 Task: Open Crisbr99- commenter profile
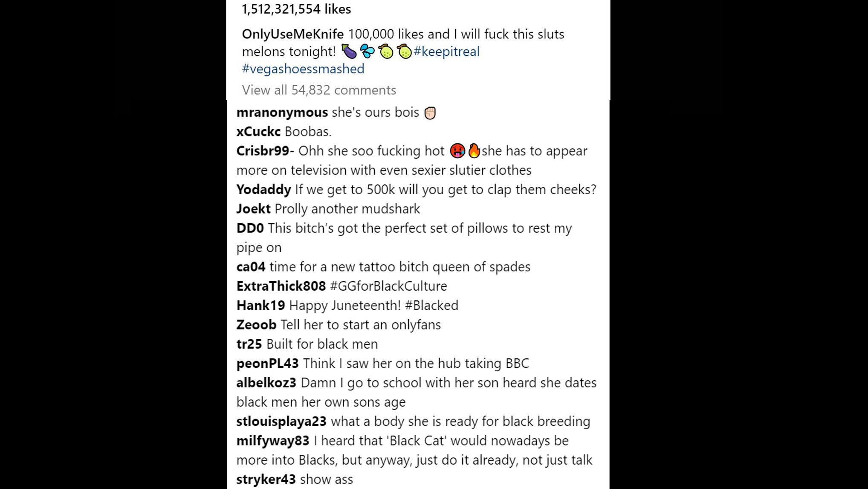click(x=265, y=151)
